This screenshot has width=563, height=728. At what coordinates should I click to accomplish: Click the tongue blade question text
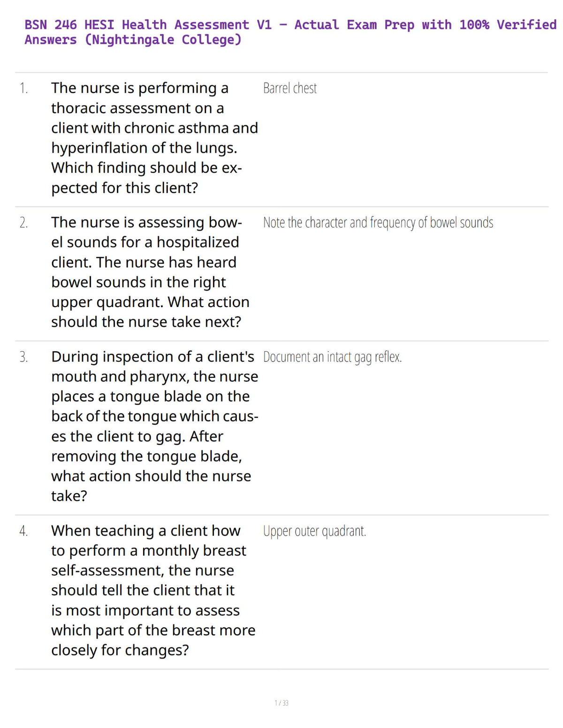[x=155, y=426]
